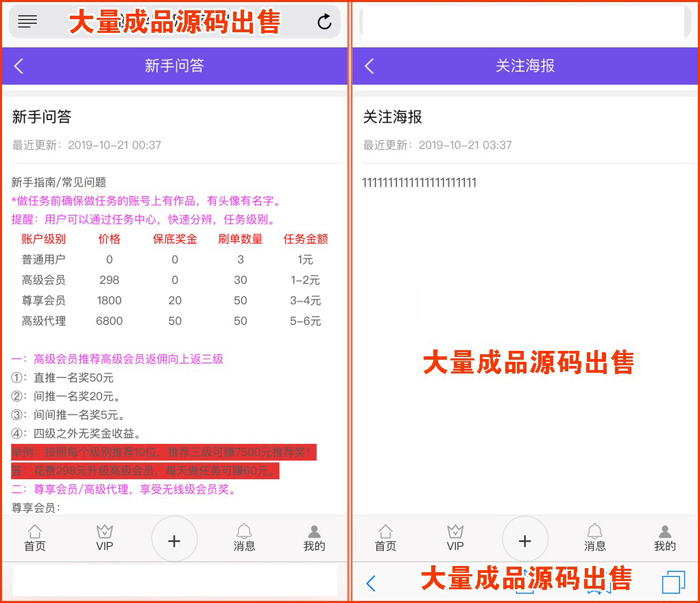Click the 二：尊享会员/高级代理 section heading
The image size is (700, 603).
[125, 489]
